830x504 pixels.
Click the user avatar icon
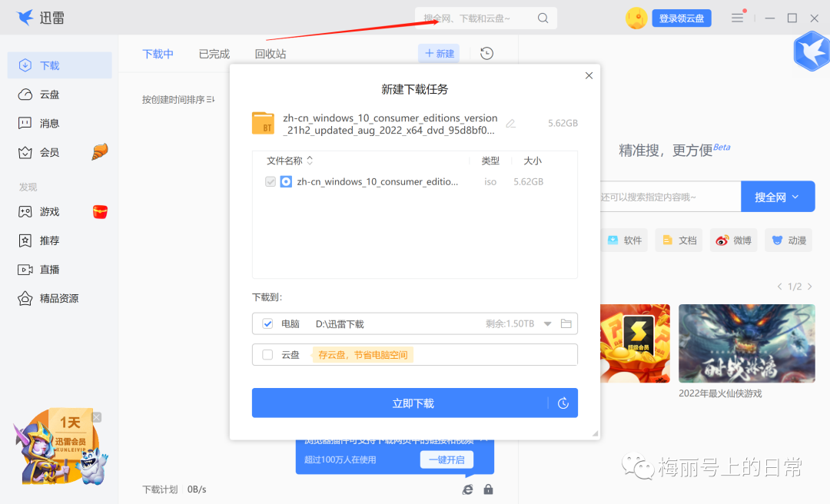pyautogui.click(x=636, y=18)
